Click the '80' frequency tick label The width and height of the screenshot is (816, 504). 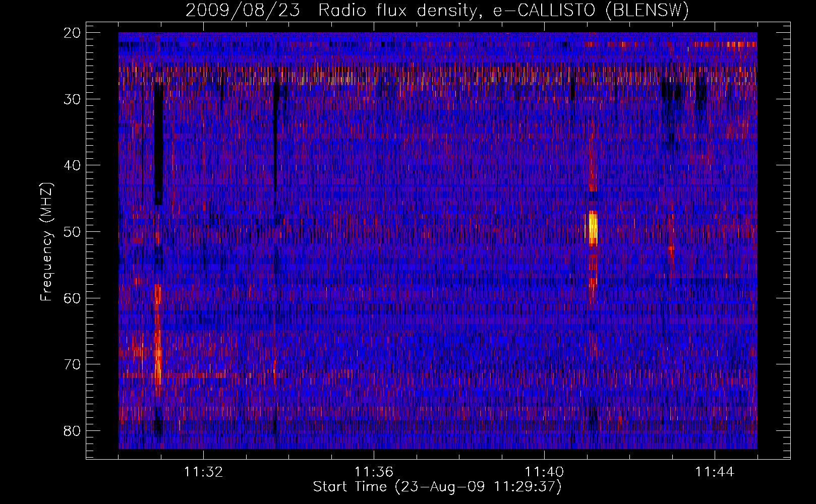click(x=73, y=431)
